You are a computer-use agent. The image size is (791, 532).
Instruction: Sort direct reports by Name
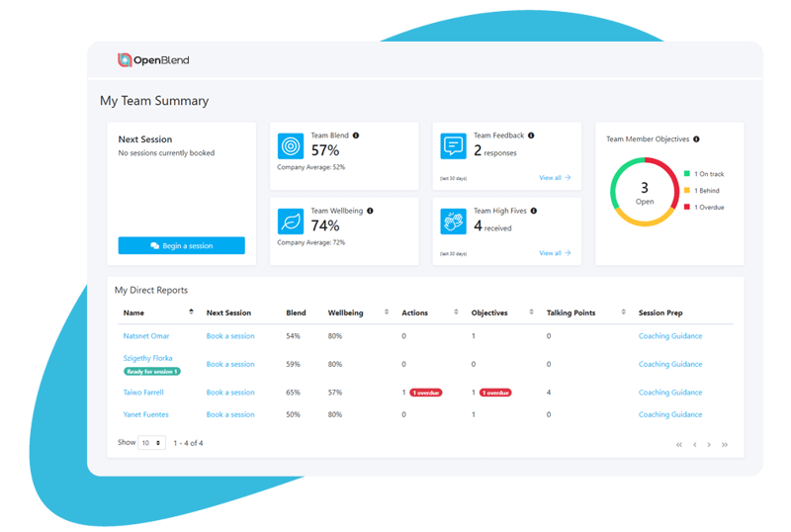(191, 311)
